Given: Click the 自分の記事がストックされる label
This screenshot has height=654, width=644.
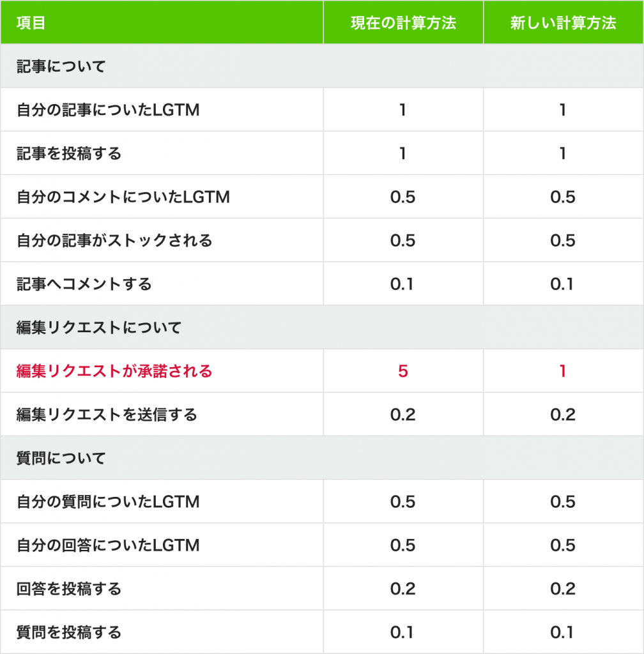Looking at the screenshot, I should pyautogui.click(x=114, y=240).
